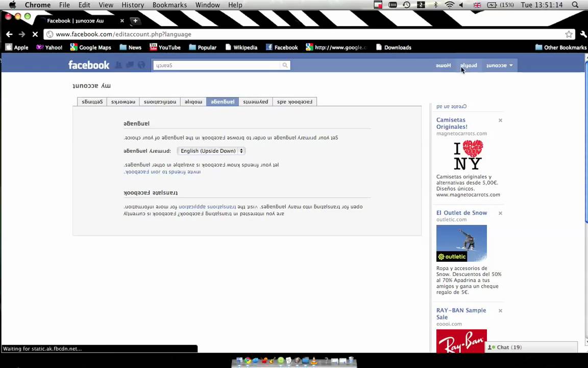
Task: Click the Time Machine menu bar icon
Action: [x=406, y=5]
